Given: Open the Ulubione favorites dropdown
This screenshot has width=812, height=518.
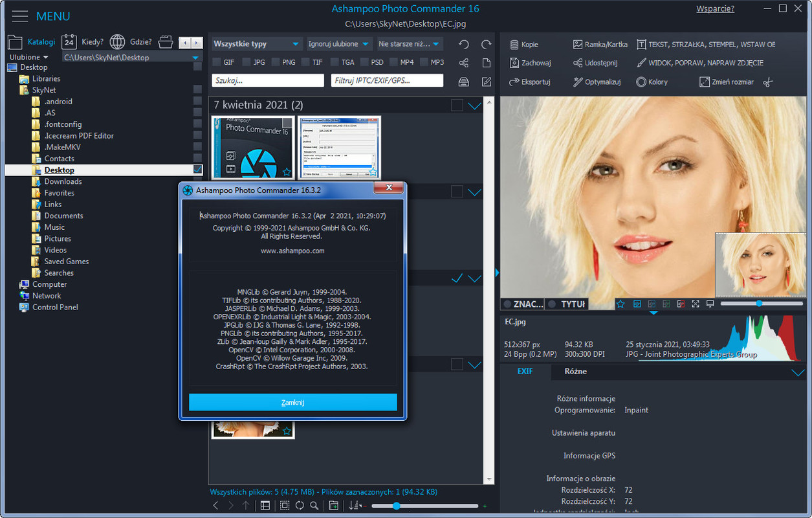Looking at the screenshot, I should tap(29, 58).
